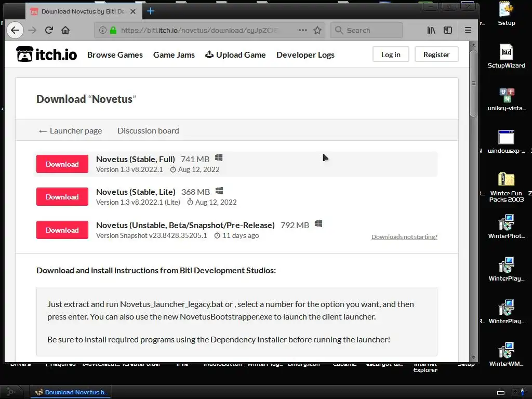Open Browse Games in itch.io navigation
Screen dimensions: 532x399
pos(115,55)
